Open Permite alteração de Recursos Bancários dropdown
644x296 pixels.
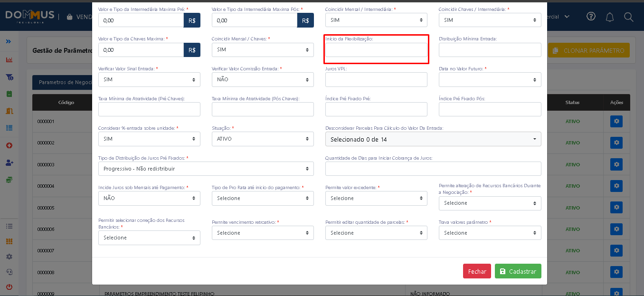[x=490, y=203]
